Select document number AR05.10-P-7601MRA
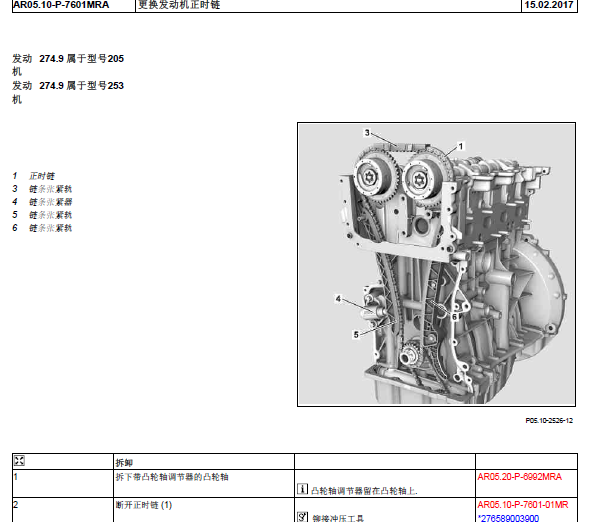The width and height of the screenshot is (599, 522). coord(61,5)
